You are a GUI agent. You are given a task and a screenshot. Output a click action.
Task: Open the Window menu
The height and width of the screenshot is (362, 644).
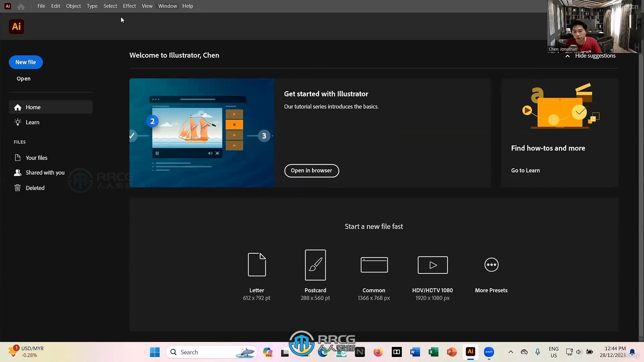(x=168, y=6)
